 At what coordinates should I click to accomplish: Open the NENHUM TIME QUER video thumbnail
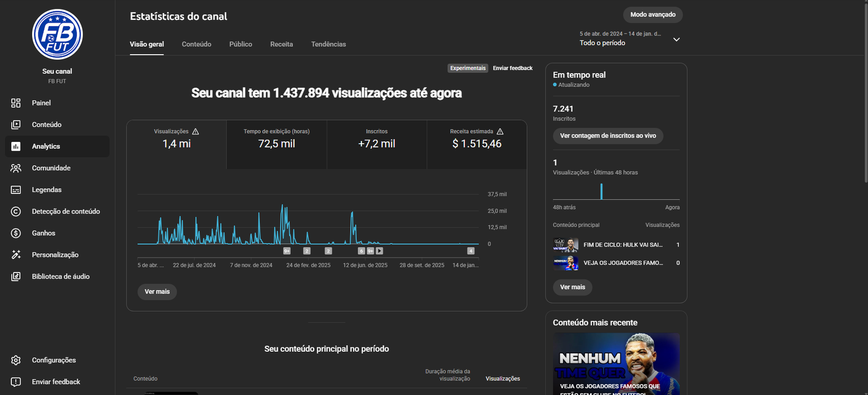pos(616,364)
